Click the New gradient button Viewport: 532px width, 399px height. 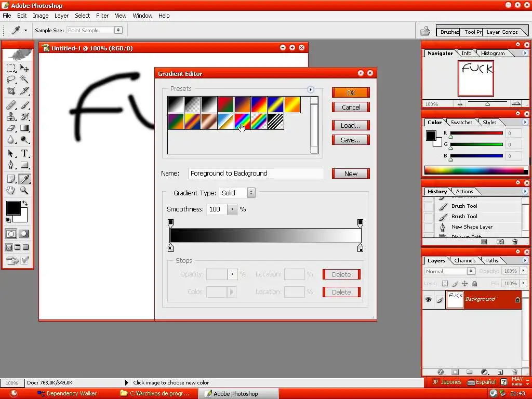(351, 174)
